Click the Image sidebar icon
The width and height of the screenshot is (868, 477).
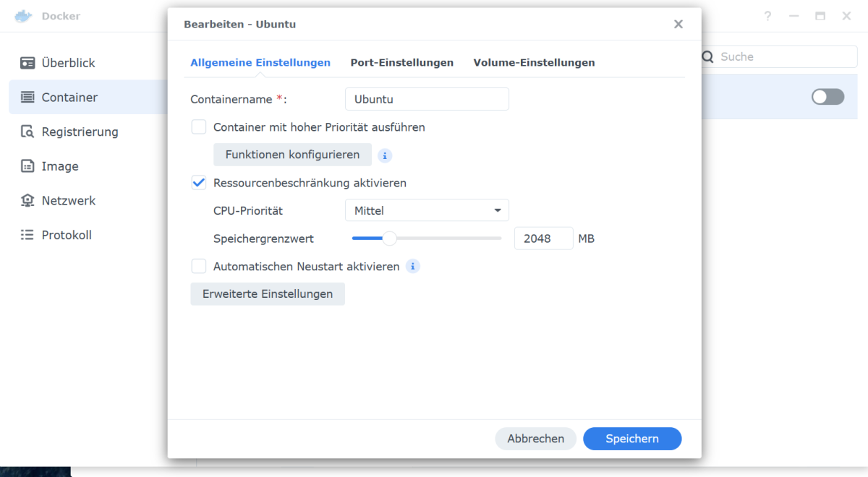[27, 166]
